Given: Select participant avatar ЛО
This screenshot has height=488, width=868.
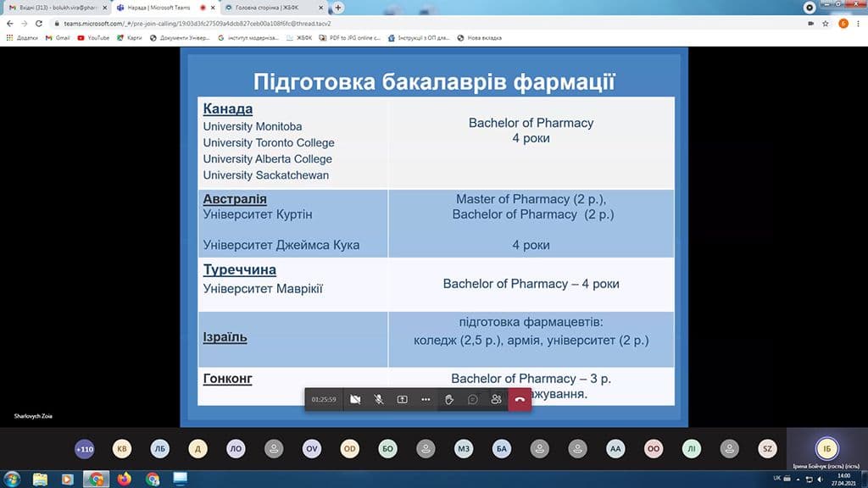Looking at the screenshot, I should pyautogui.click(x=236, y=449).
